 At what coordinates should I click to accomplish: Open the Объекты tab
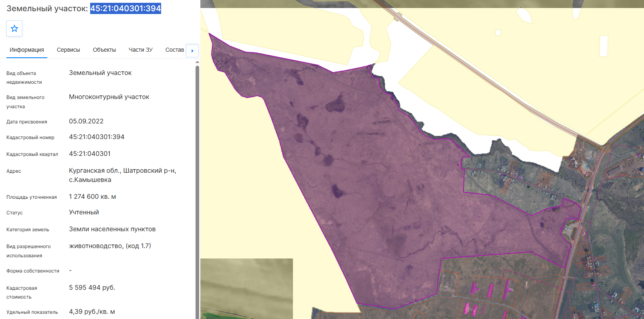coord(104,50)
